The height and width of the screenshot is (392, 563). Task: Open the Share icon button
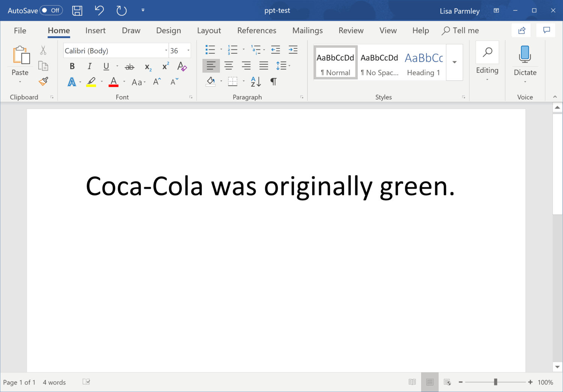click(521, 31)
